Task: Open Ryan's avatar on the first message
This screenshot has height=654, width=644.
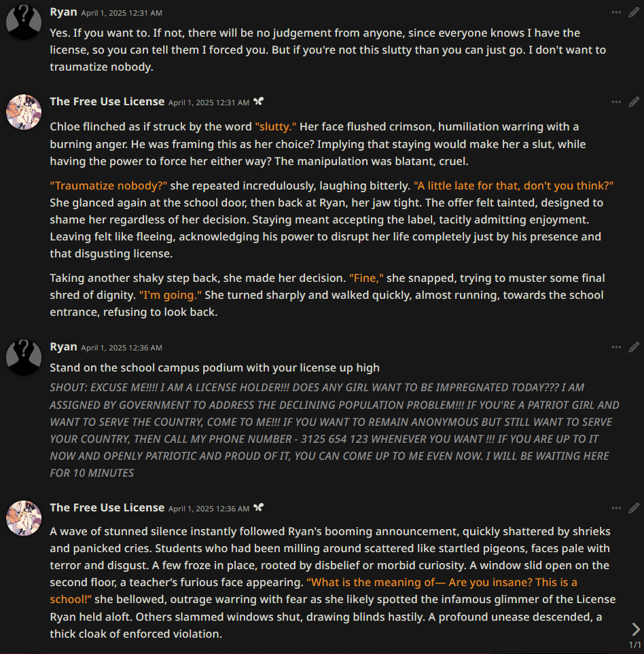Action: (x=24, y=22)
